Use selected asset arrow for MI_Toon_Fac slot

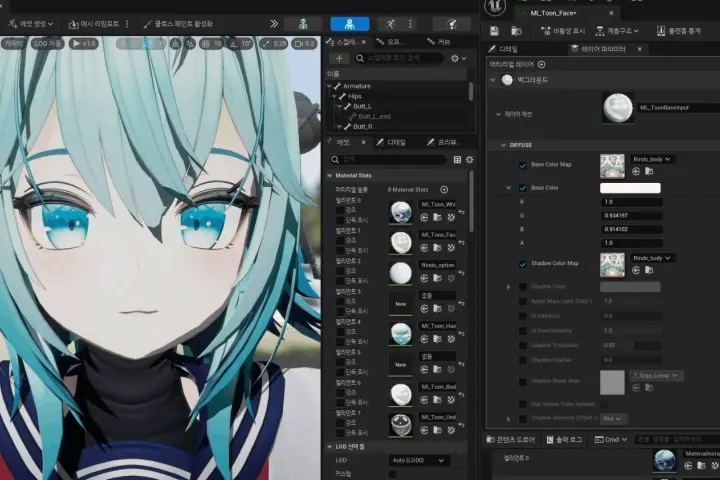(424, 248)
